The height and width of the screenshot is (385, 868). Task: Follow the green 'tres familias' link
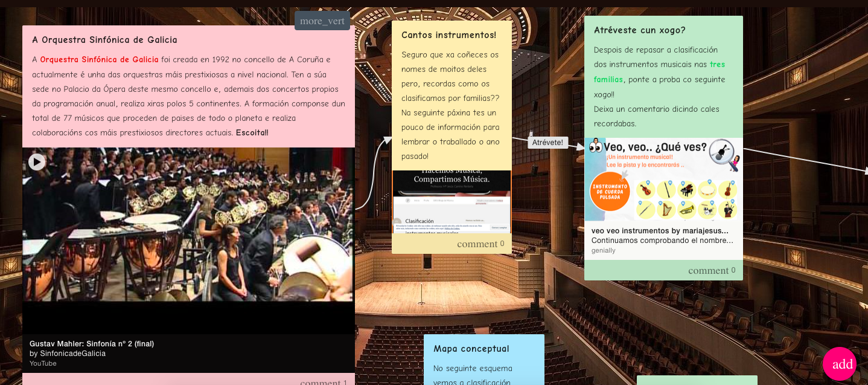(717, 65)
